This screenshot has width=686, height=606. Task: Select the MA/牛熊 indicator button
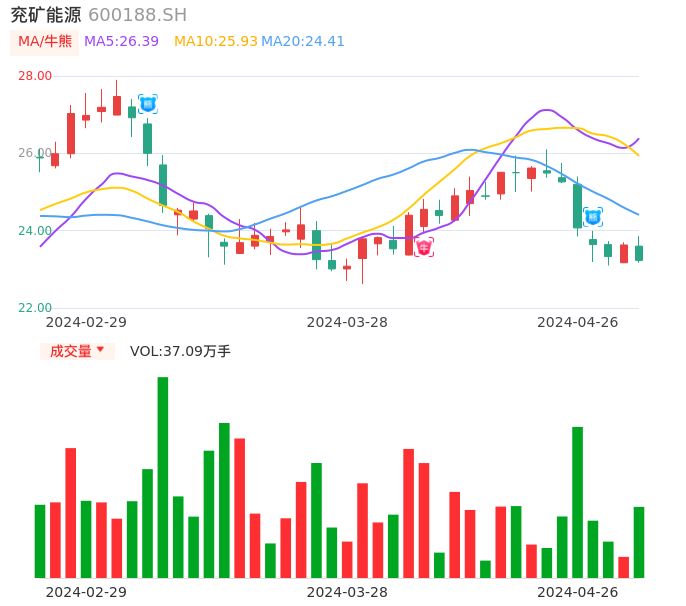point(45,42)
